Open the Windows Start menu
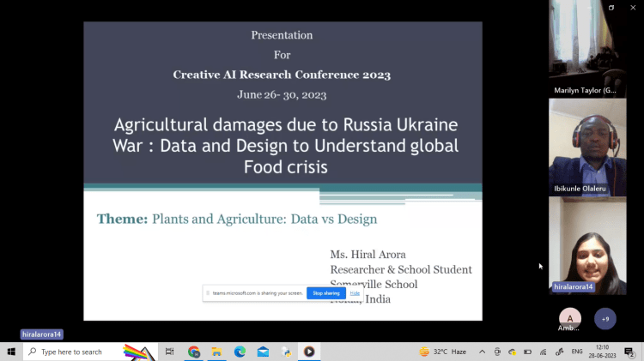644x361 pixels. 11,352
